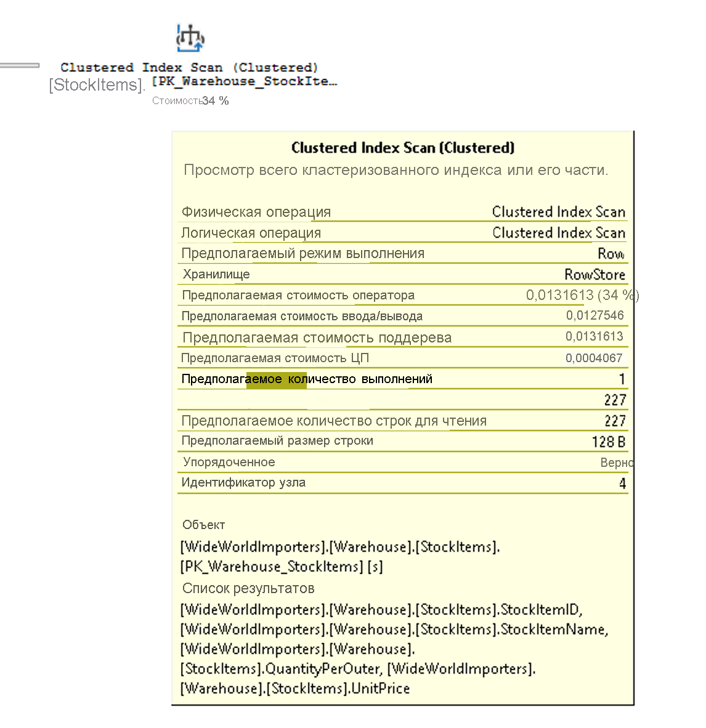Select Предполагаемый размер строки row
Image resolution: width=706 pixels, height=728 pixels.
click(403, 441)
